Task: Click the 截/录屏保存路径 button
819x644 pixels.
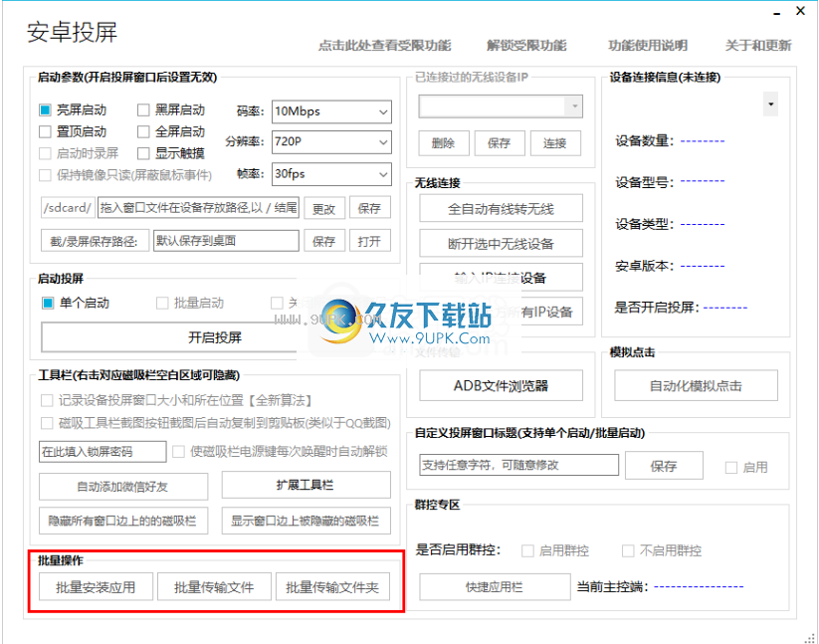Action: pos(95,241)
